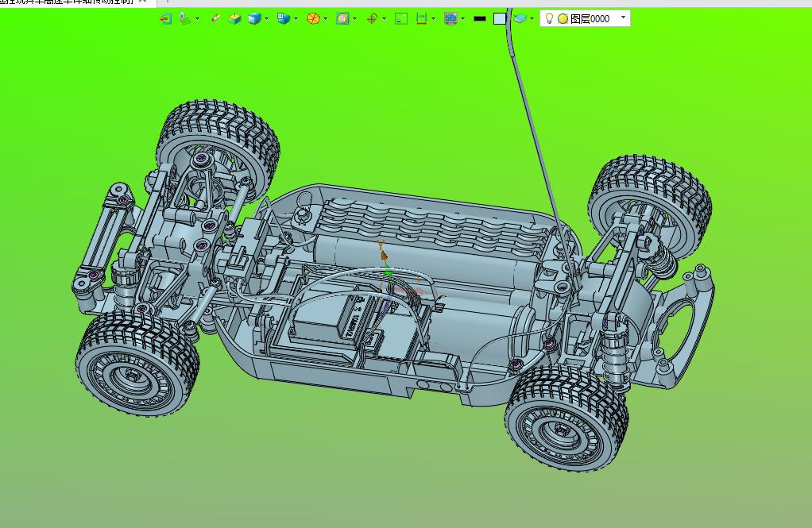Toggle the layer light bulb visibility
The height and width of the screenshot is (528, 812).
point(550,18)
